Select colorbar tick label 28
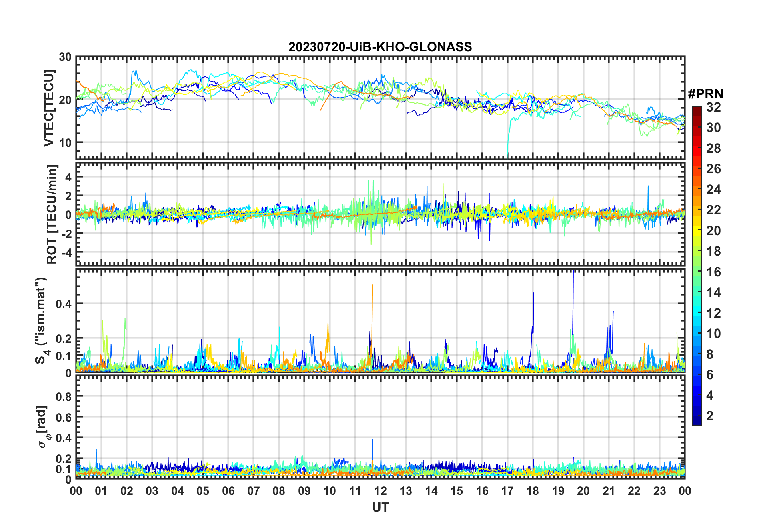Screen dimensions: 761x532 713,148
